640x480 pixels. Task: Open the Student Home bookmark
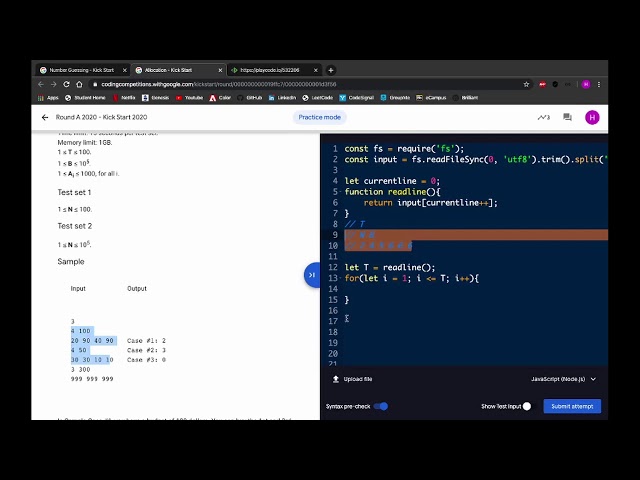point(85,98)
